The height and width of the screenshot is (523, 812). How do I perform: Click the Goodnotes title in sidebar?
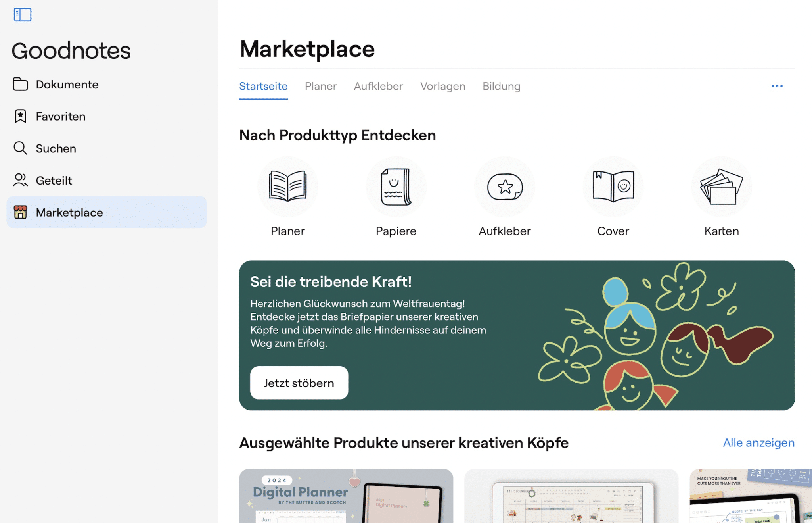point(71,51)
